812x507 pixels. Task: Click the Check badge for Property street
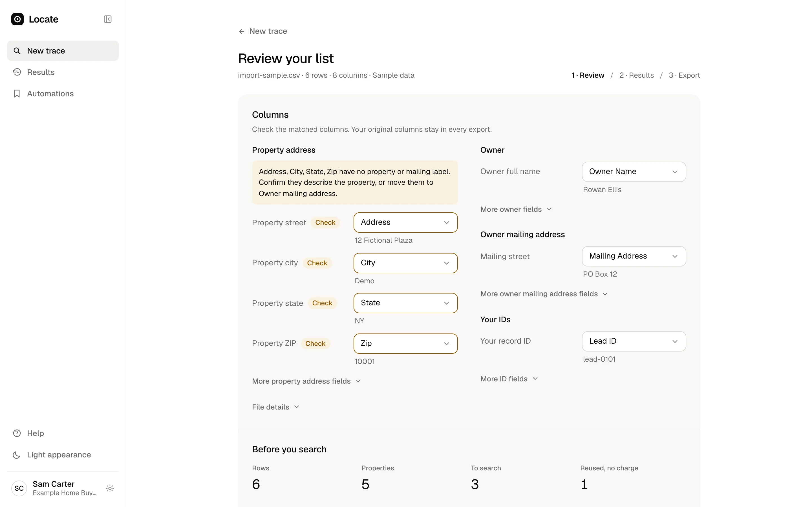click(x=325, y=223)
